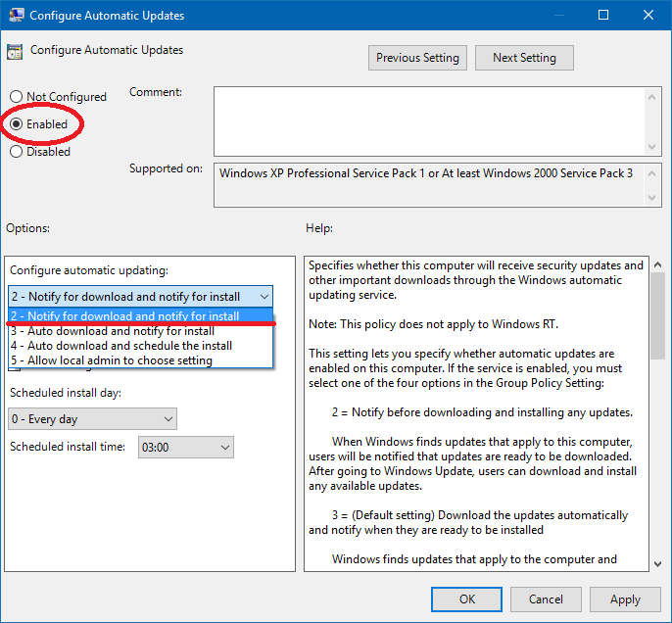
Task: Click the 'Scheduled install time:' label
Action: 68,447
